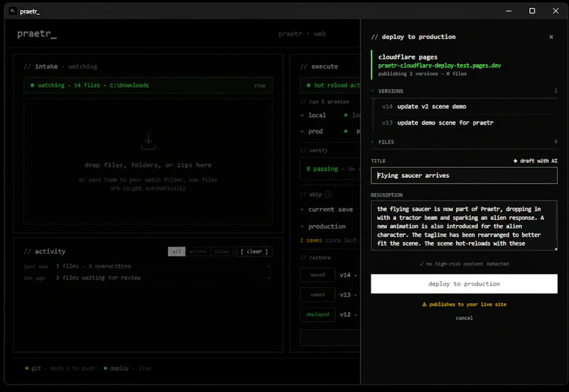Click the download drop-zone arrow icon
Viewport: 569px width, 392px height.
coord(148,142)
